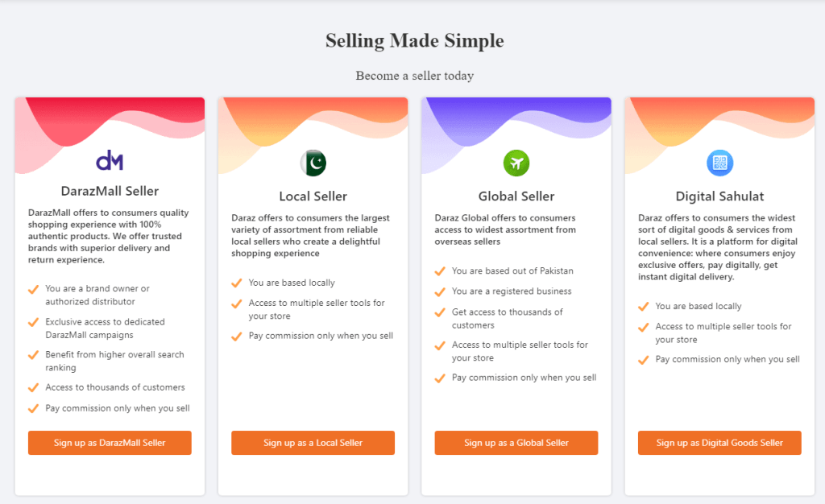Select the Digital Sahulat card heading

coord(719,196)
